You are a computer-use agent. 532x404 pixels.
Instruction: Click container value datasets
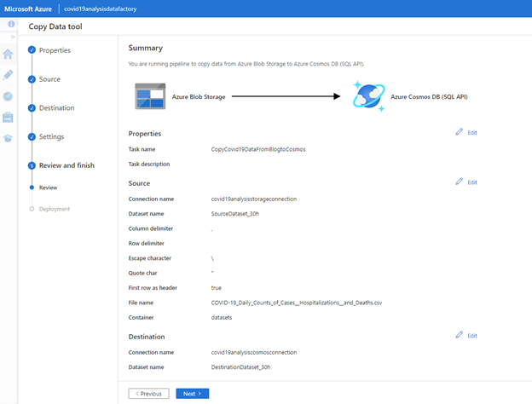222,318
